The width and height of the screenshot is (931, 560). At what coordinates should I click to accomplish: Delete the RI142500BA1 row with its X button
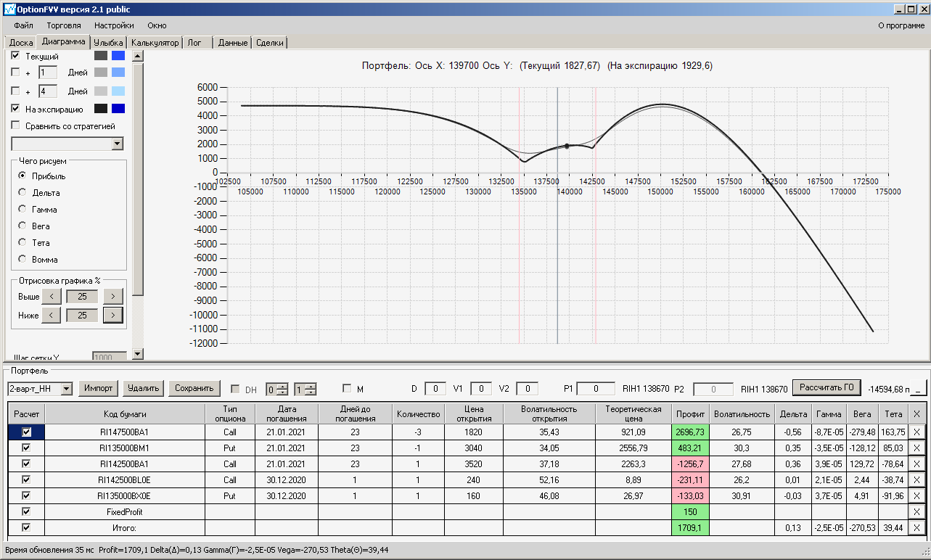point(916,464)
